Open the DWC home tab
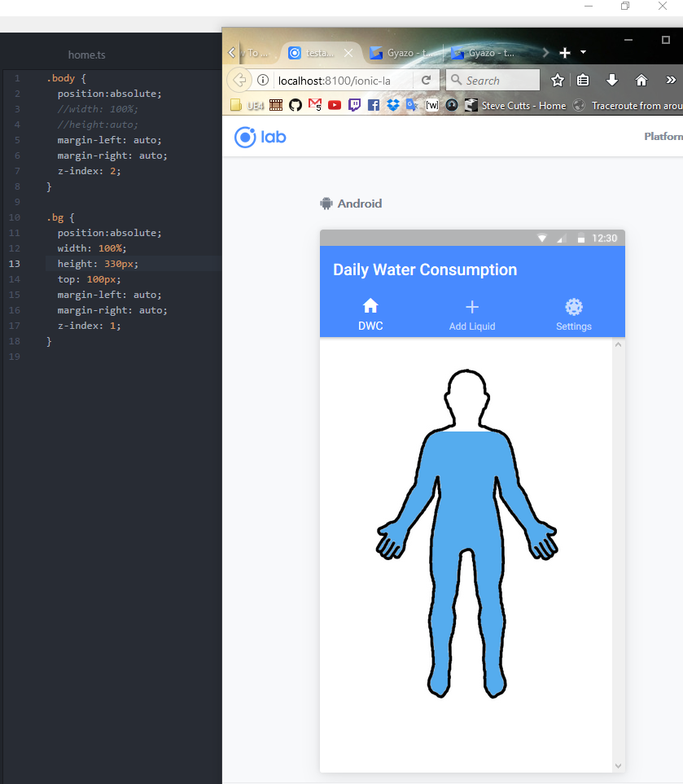Screen dimensions: 683x784 (x=370, y=314)
